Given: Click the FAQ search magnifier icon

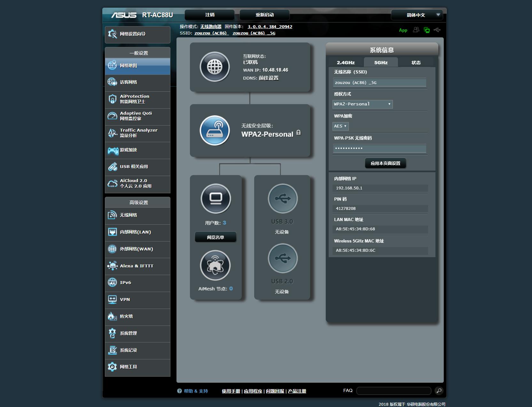Looking at the screenshot, I should [x=439, y=391].
